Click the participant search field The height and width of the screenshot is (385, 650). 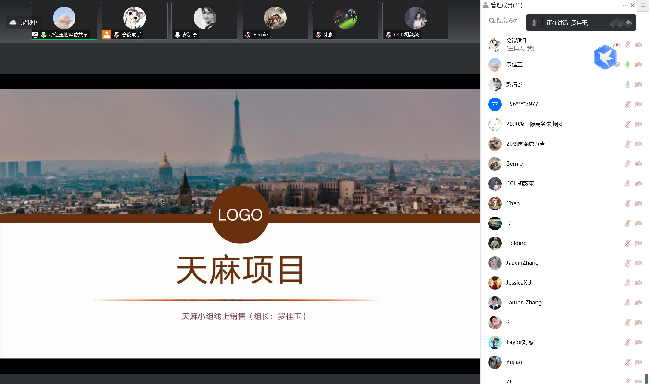coord(507,20)
